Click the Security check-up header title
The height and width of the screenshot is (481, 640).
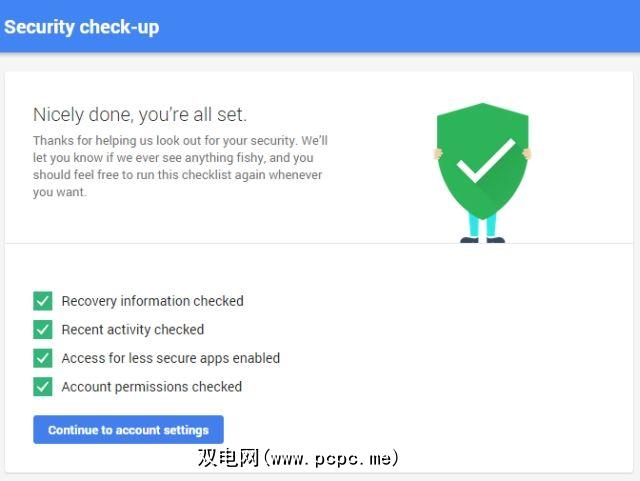point(81,27)
